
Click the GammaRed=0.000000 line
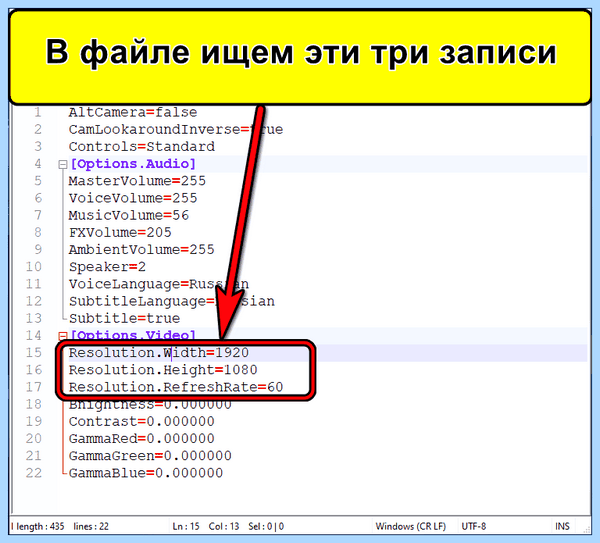[x=141, y=439]
